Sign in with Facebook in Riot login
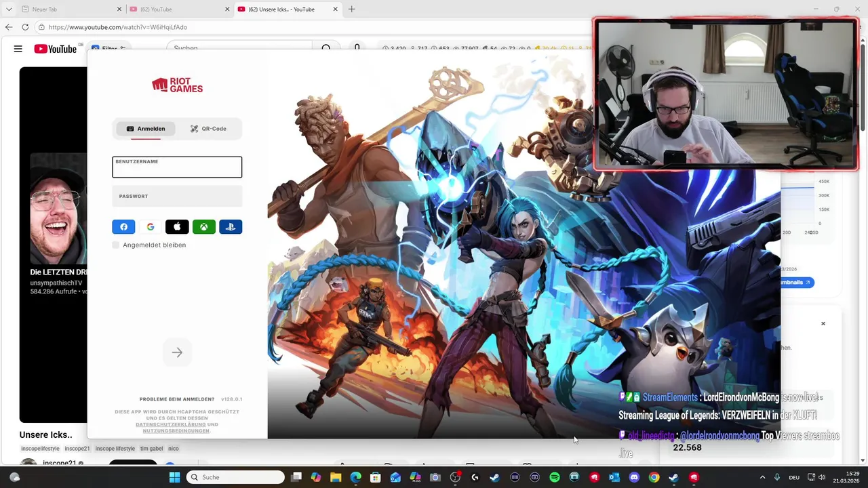This screenshot has height=488, width=868. [x=123, y=227]
